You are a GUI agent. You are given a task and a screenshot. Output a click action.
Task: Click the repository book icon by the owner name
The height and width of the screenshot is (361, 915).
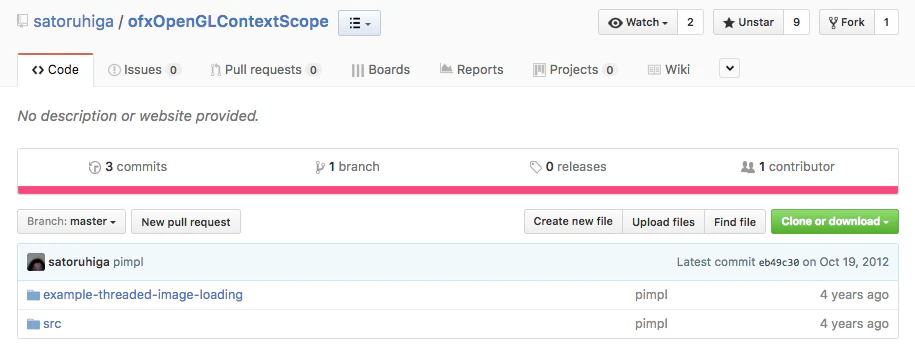coord(23,22)
